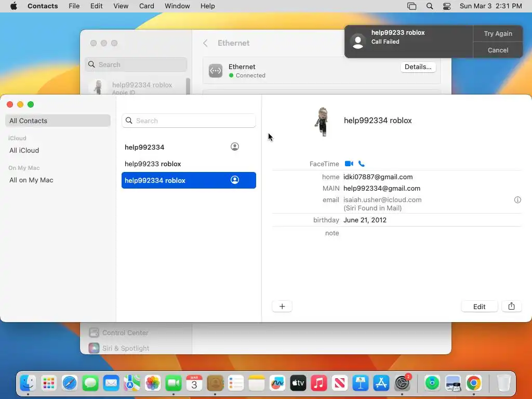Click System Settings search field
532x399 pixels.
pyautogui.click(x=136, y=64)
